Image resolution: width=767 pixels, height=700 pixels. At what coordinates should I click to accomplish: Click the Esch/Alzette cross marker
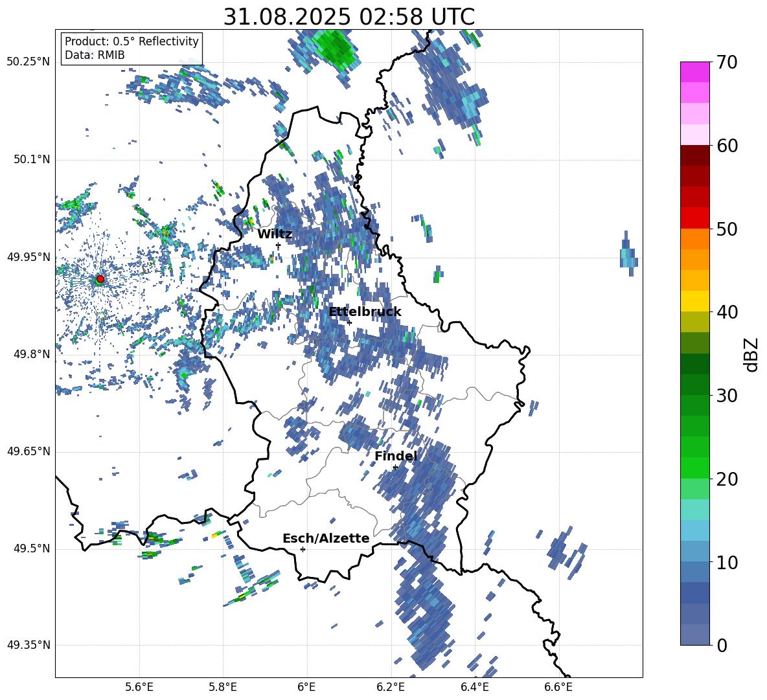pos(303,549)
